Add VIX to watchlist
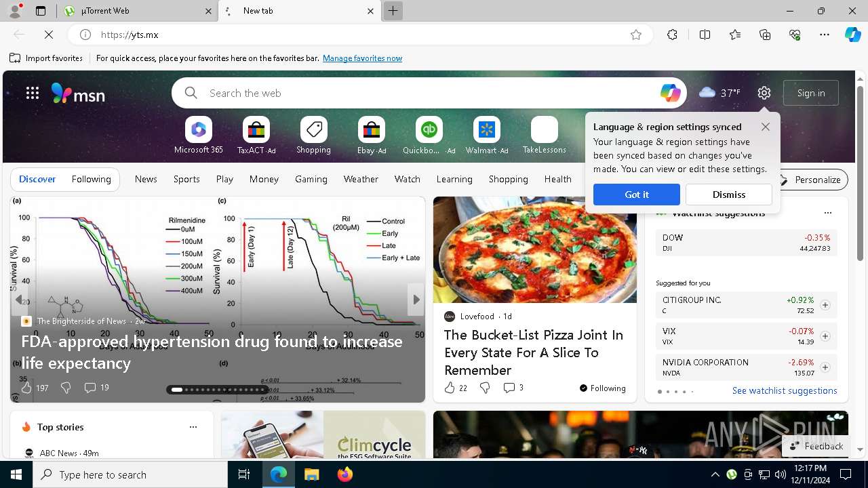The width and height of the screenshot is (868, 488). [x=825, y=336]
